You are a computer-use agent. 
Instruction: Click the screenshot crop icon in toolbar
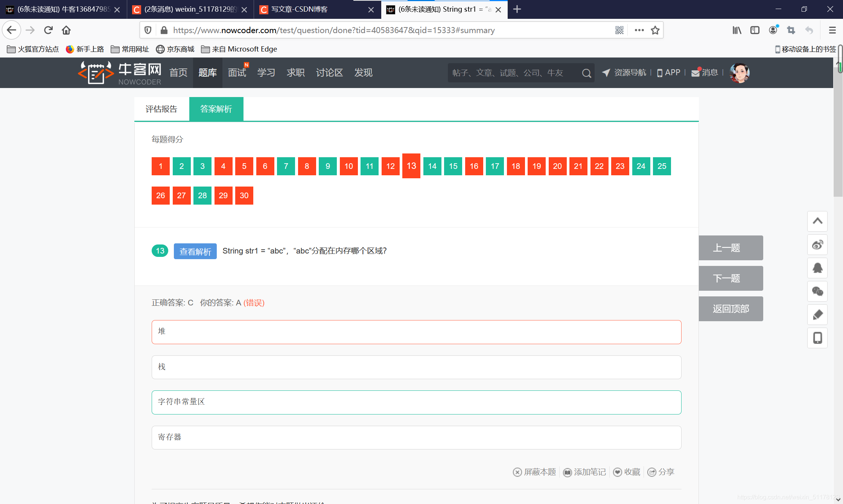click(x=791, y=30)
